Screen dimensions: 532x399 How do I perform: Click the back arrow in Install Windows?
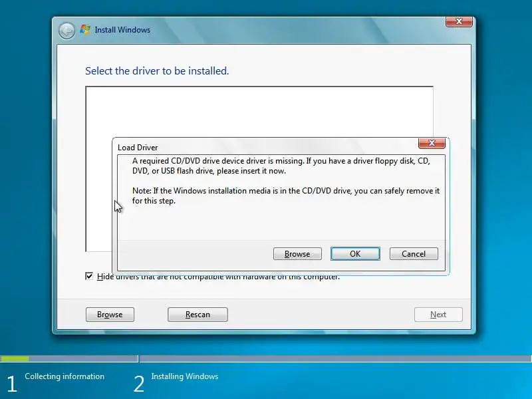coord(66,31)
